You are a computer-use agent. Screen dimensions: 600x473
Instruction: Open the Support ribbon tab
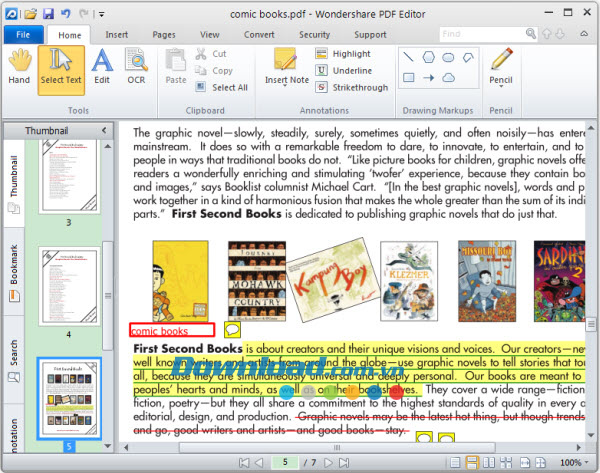(370, 35)
